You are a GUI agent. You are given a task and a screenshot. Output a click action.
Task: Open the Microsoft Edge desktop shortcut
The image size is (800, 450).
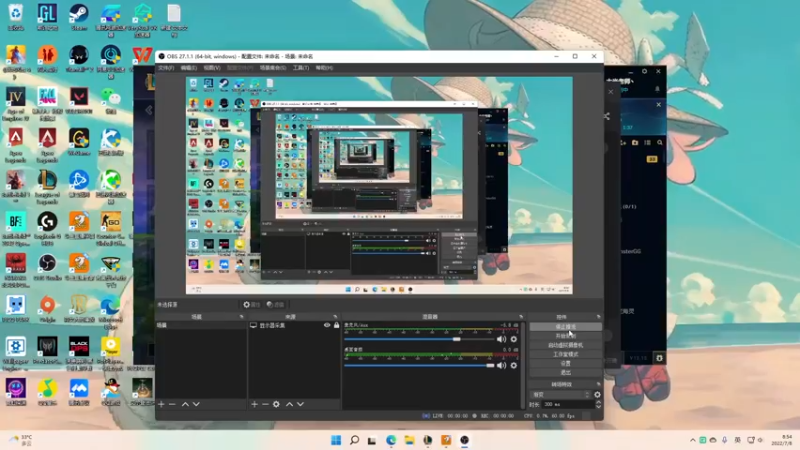point(110,312)
